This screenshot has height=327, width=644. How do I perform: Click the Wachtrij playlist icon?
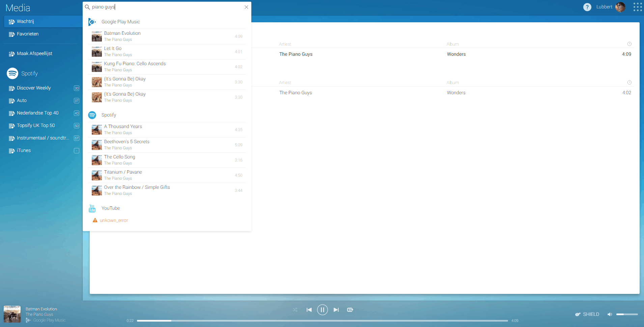coord(11,22)
